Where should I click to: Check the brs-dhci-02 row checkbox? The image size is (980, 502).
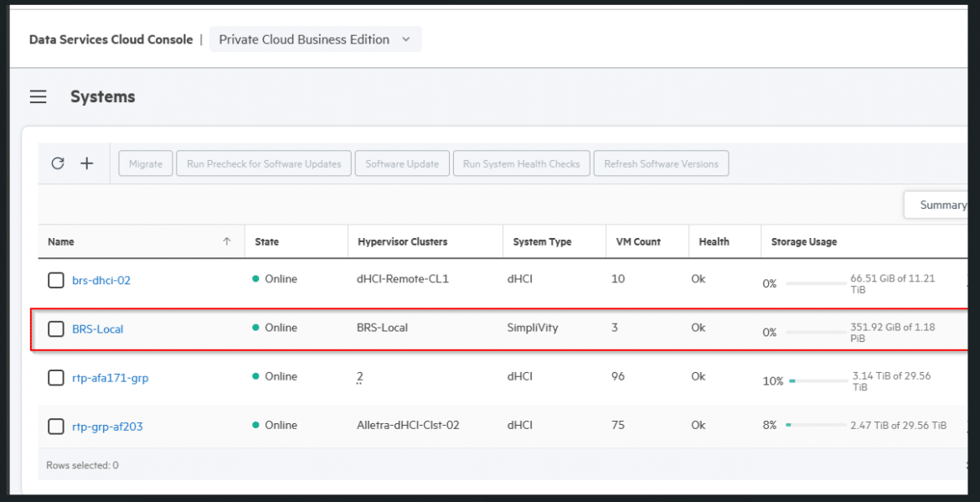coord(56,280)
